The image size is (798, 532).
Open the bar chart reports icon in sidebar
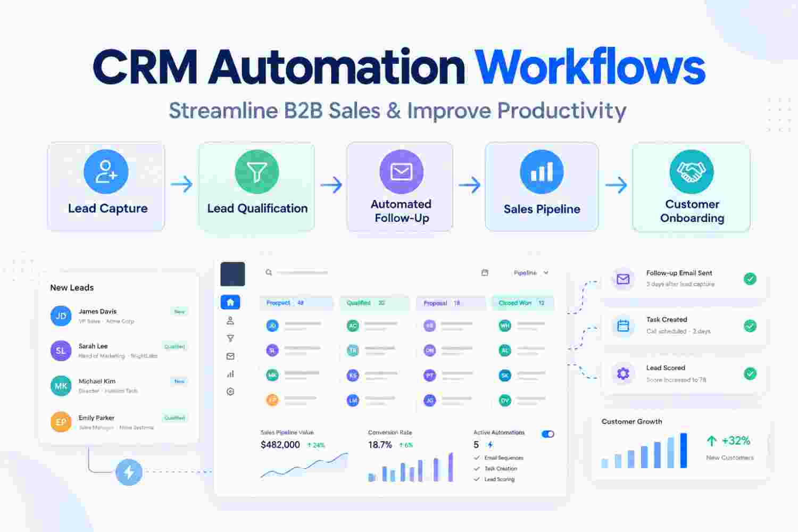point(230,374)
